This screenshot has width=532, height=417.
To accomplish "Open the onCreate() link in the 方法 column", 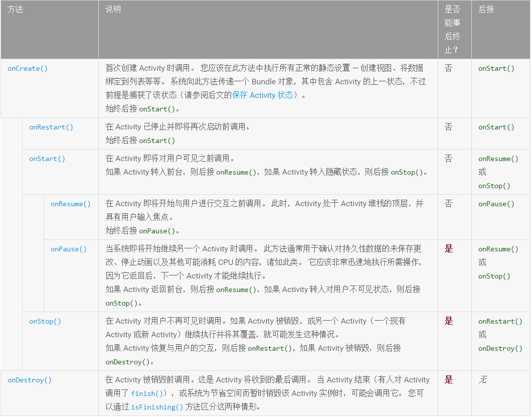I will tap(28, 69).
